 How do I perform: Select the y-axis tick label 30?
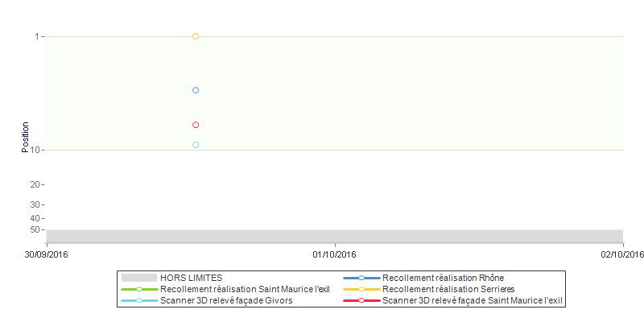click(x=35, y=204)
